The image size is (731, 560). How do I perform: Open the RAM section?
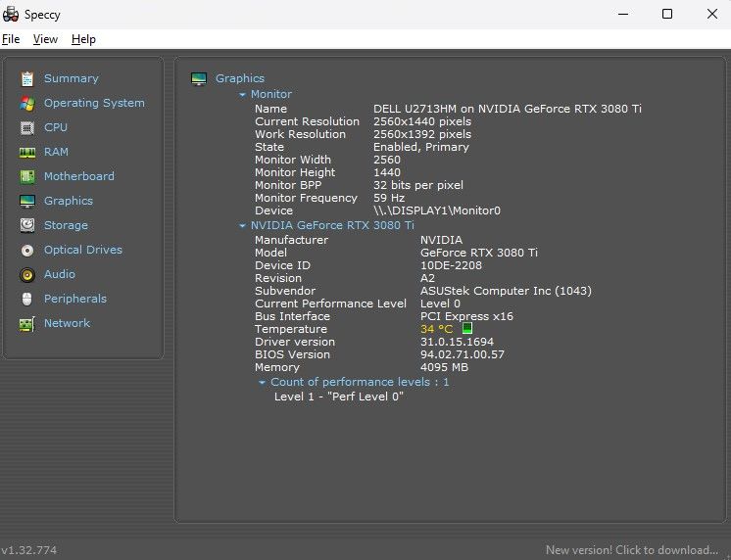pos(56,152)
